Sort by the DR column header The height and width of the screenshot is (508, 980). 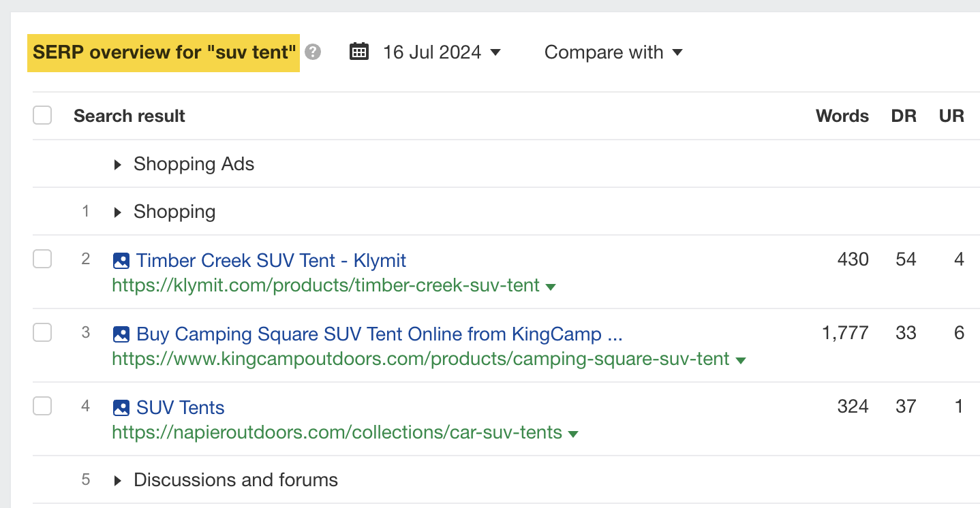point(904,116)
